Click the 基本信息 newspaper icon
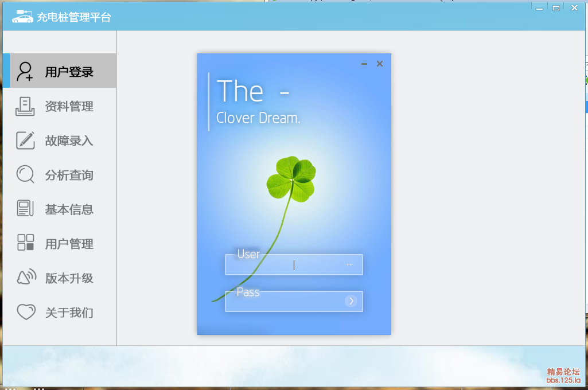The image size is (588, 390). pos(25,208)
